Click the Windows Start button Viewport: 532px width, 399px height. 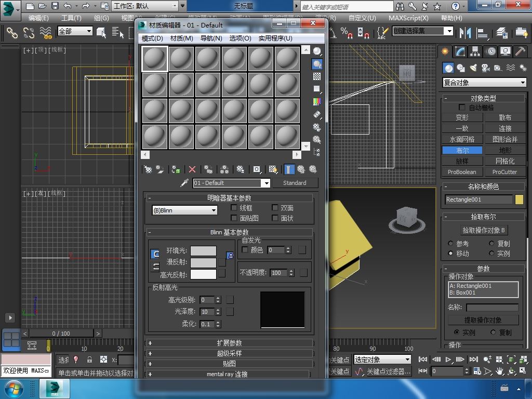[14, 389]
